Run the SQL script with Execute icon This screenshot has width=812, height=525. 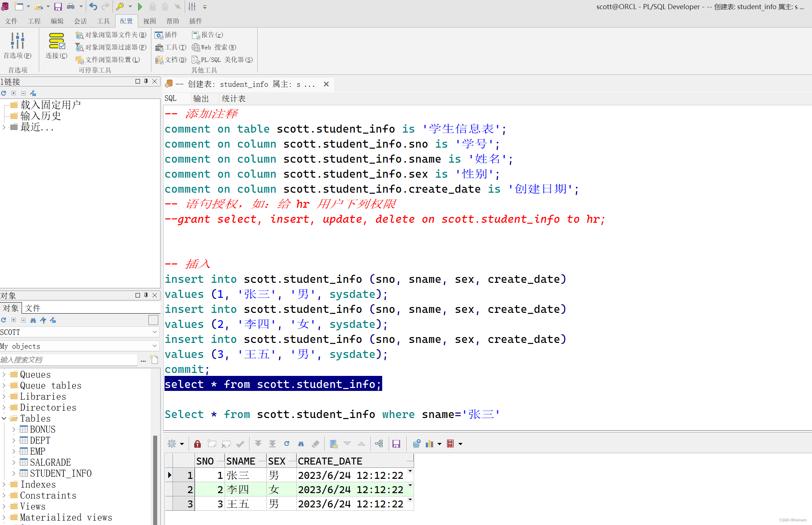[x=140, y=7]
